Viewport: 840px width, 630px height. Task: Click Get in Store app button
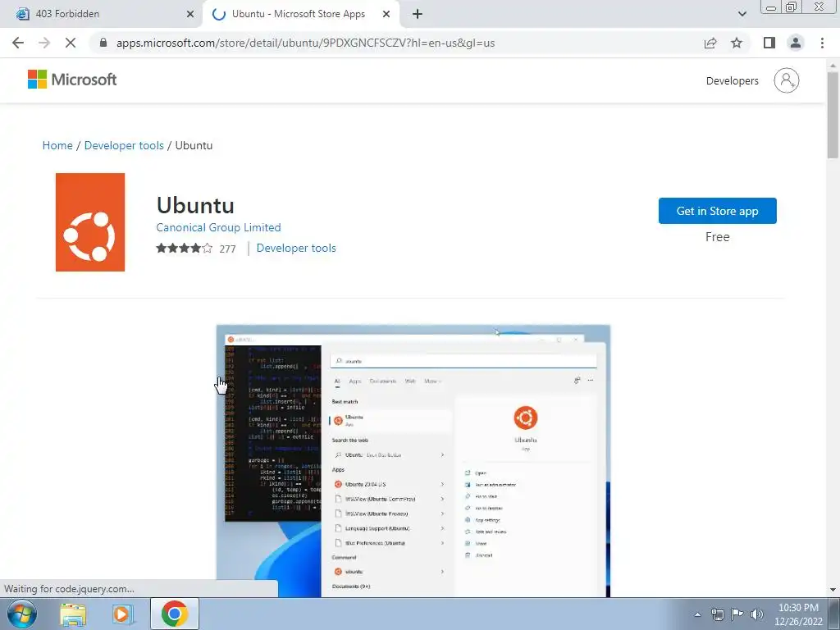pyautogui.click(x=717, y=211)
